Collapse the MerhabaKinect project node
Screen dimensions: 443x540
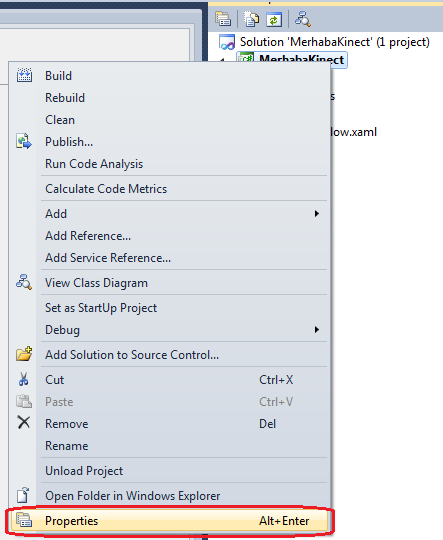pyautogui.click(x=223, y=61)
